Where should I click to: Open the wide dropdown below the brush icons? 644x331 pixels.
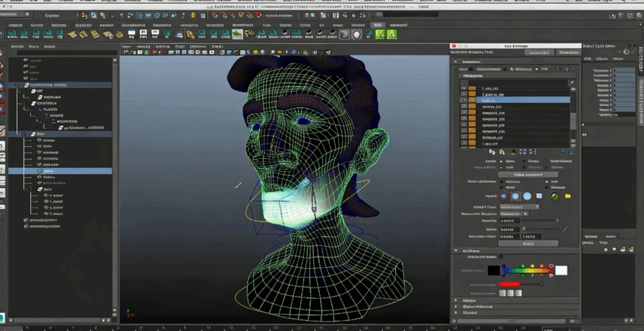[x=519, y=206]
